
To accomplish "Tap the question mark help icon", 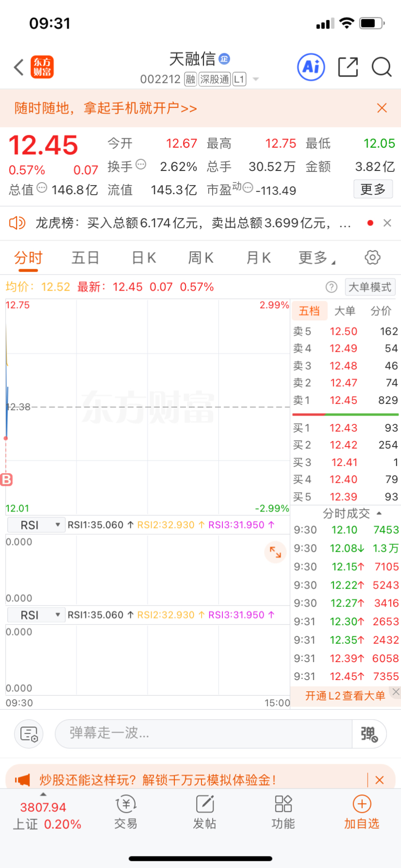I will 332,287.
